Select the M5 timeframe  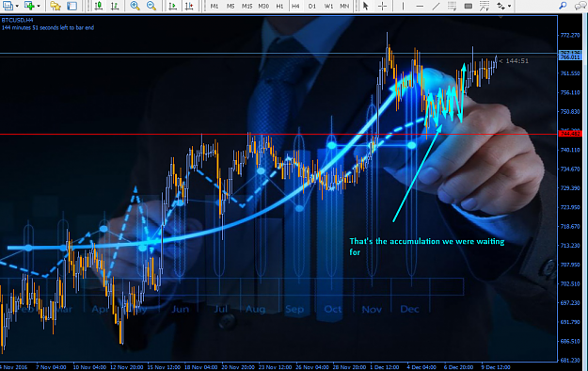tap(230, 6)
